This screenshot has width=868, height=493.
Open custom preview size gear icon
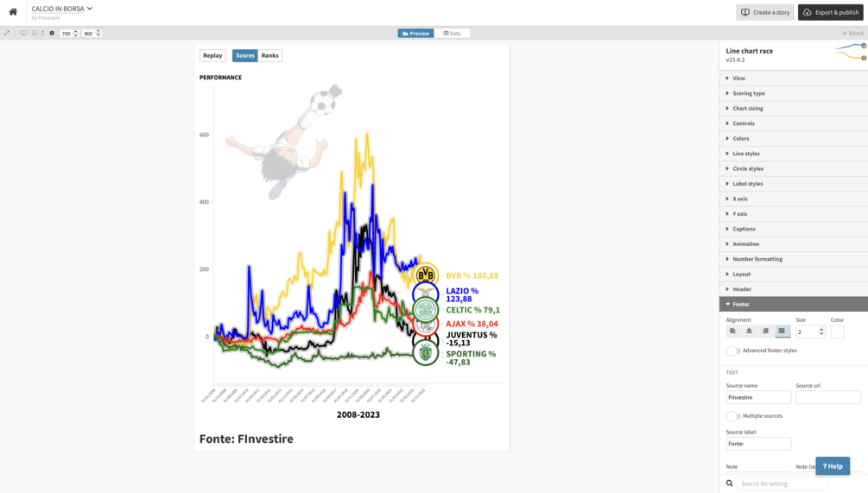(52, 33)
